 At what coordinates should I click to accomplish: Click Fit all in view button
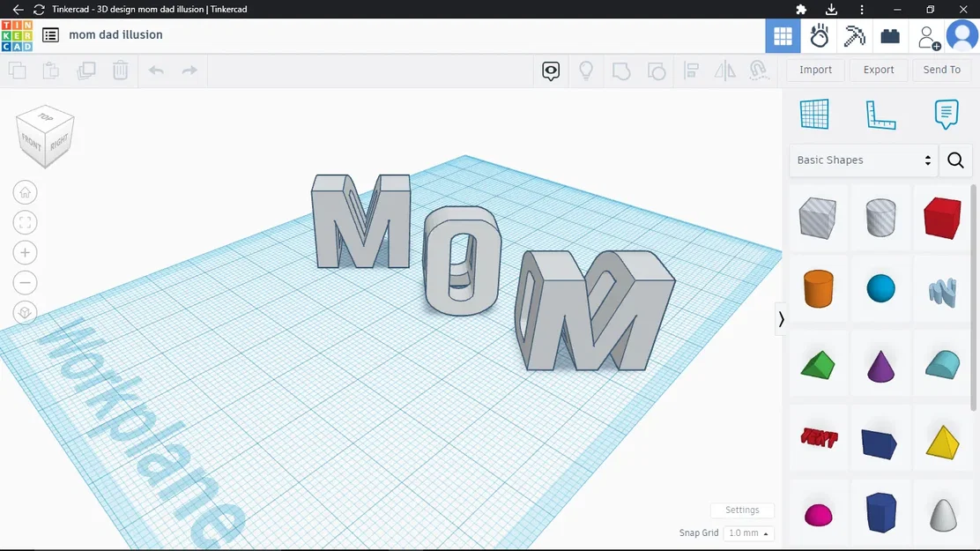click(x=25, y=223)
